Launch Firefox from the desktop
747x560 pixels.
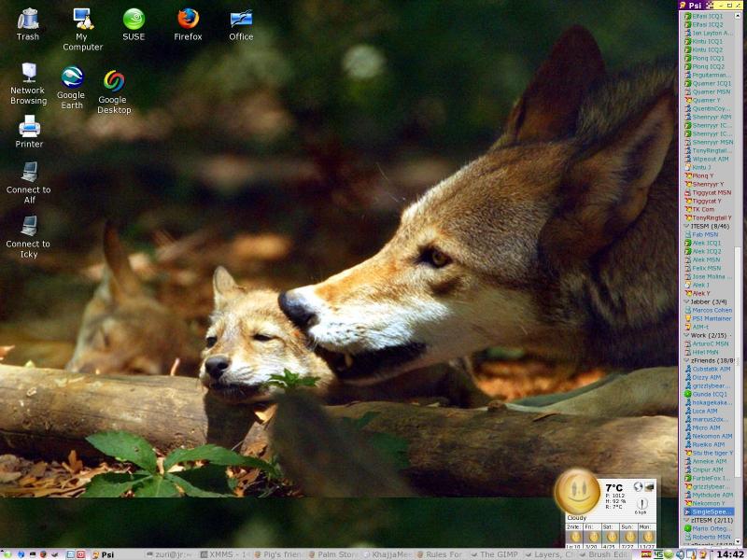coord(188,20)
